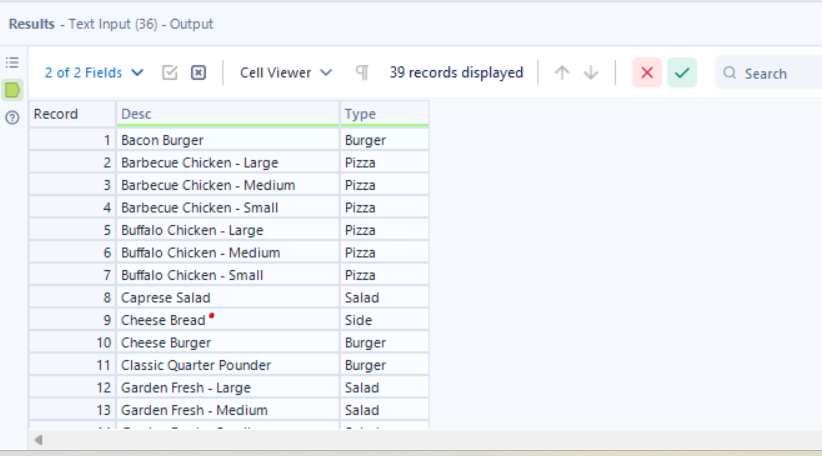Click inside the Search field
Viewport: 822px width, 456px height.
point(775,73)
